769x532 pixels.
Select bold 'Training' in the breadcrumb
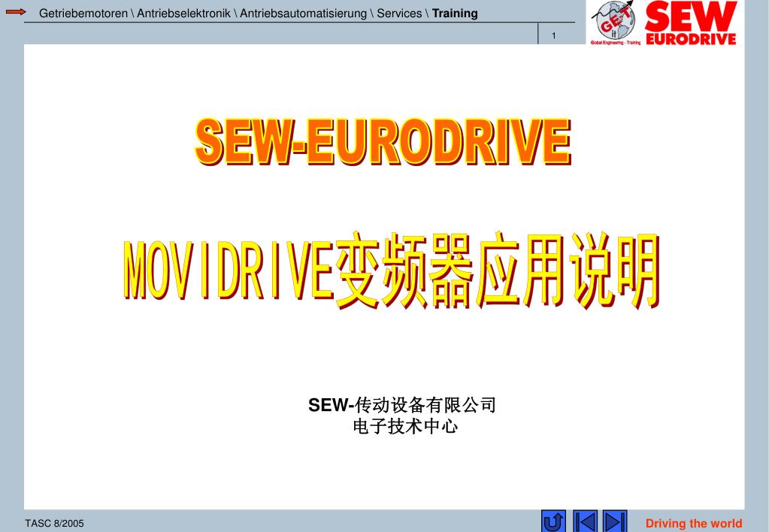coord(455,14)
